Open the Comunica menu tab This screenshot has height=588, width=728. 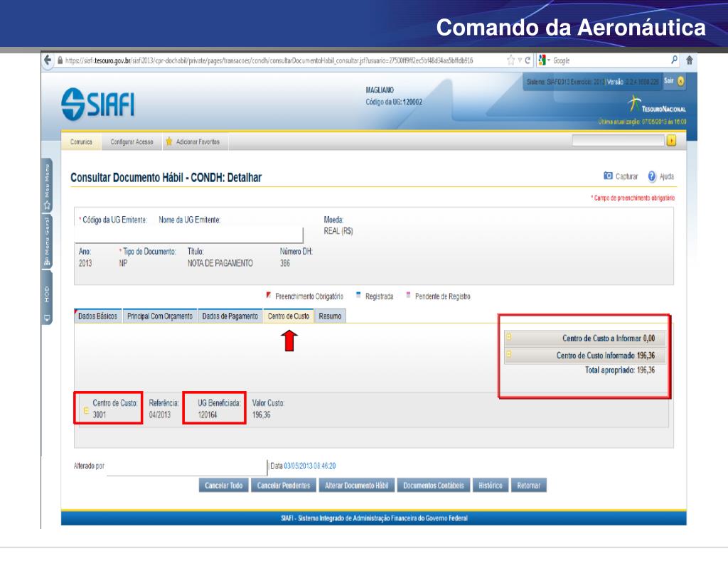pyautogui.click(x=81, y=141)
